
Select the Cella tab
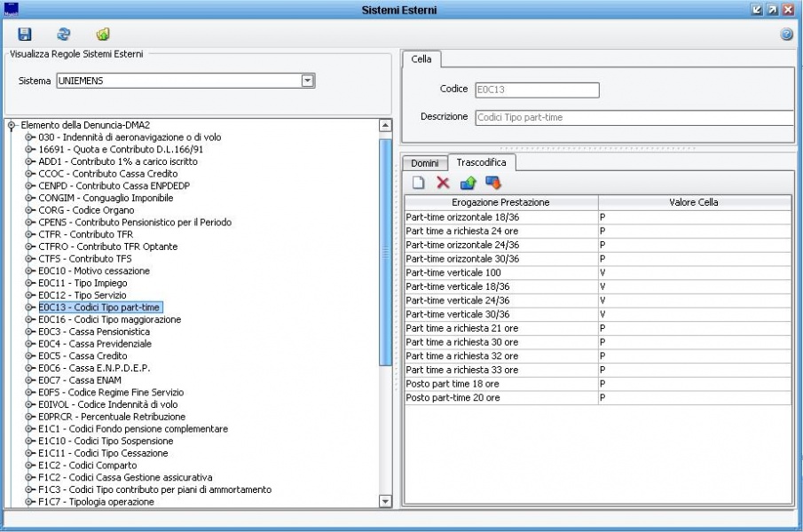click(421, 59)
